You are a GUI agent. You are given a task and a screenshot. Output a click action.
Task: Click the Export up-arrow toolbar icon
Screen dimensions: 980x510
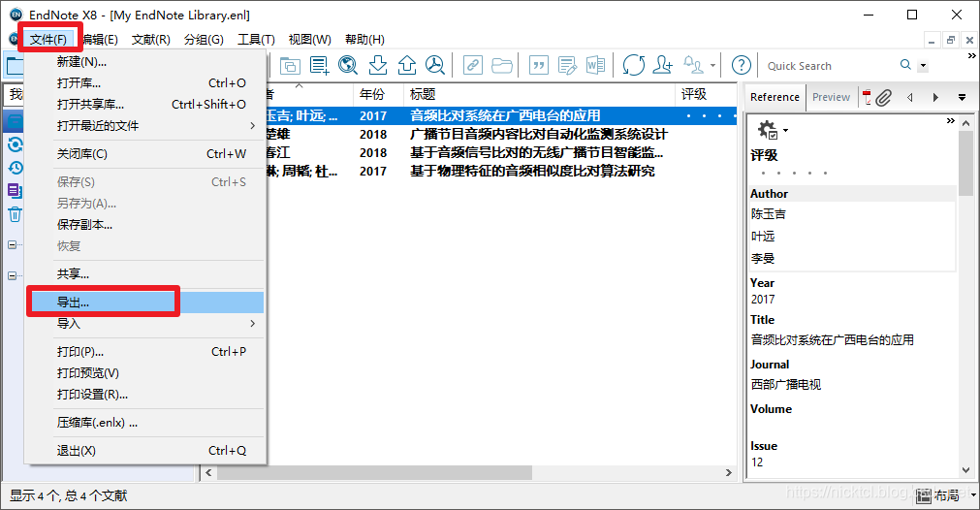coord(407,65)
